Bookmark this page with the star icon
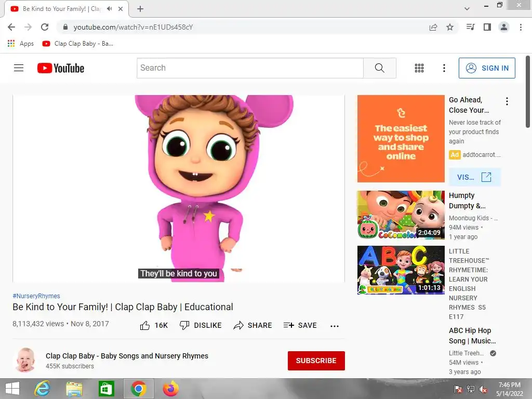 point(450,27)
